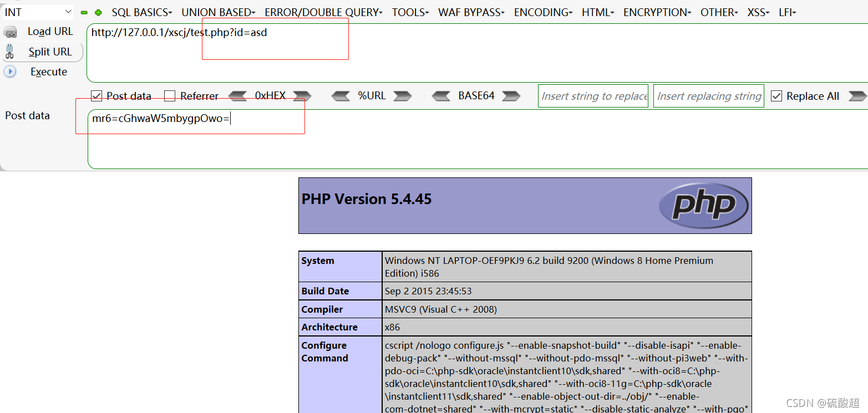Open the TOOLS menu
This screenshot has height=413, width=868.
410,12
